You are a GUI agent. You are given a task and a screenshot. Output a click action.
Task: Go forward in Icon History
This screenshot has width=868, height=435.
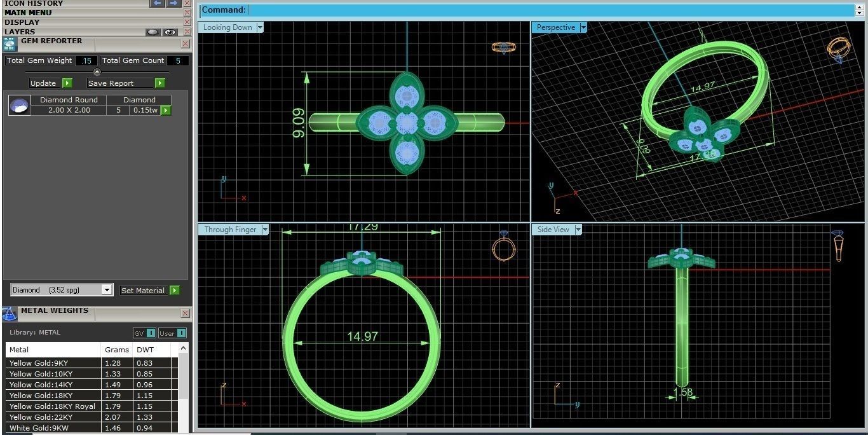(173, 3)
